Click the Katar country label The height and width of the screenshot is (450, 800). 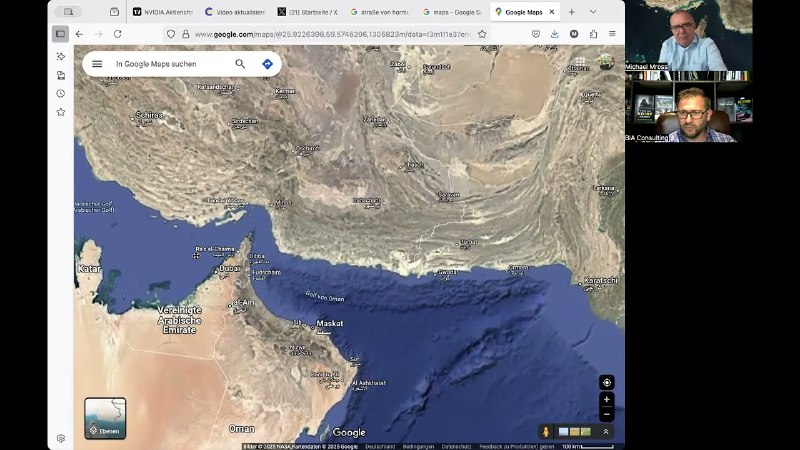[x=89, y=269]
